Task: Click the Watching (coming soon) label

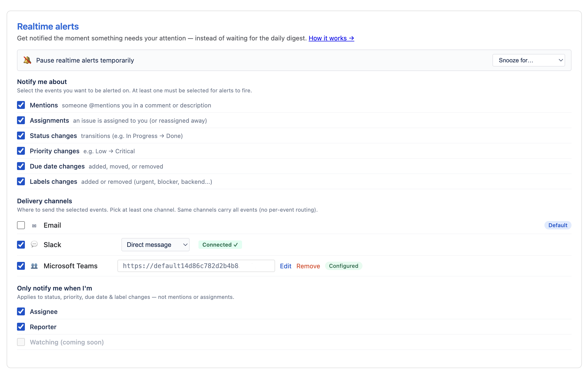Action: click(x=67, y=342)
